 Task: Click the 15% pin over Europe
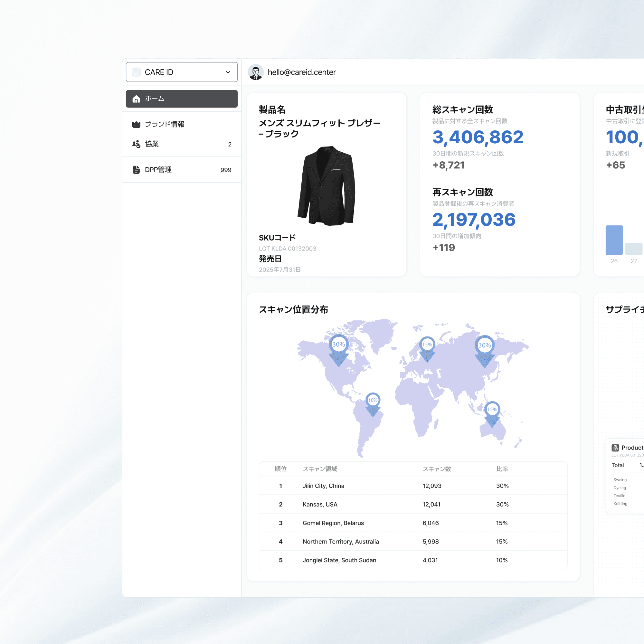point(427,345)
